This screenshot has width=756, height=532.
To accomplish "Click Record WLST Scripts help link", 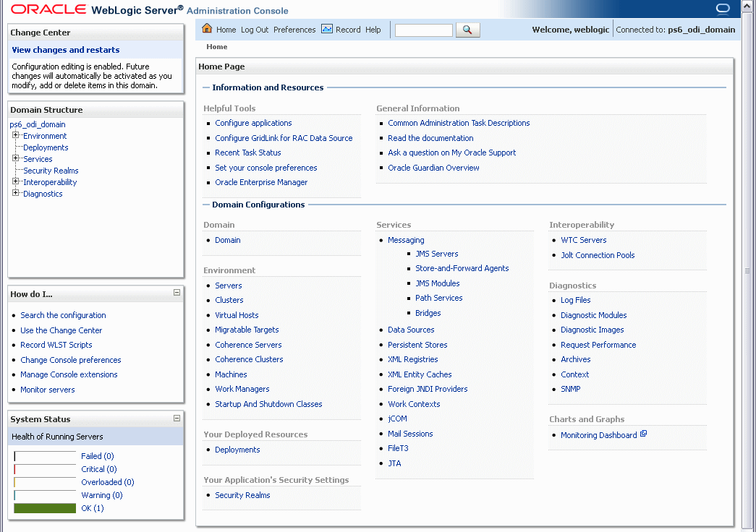I will (56, 345).
